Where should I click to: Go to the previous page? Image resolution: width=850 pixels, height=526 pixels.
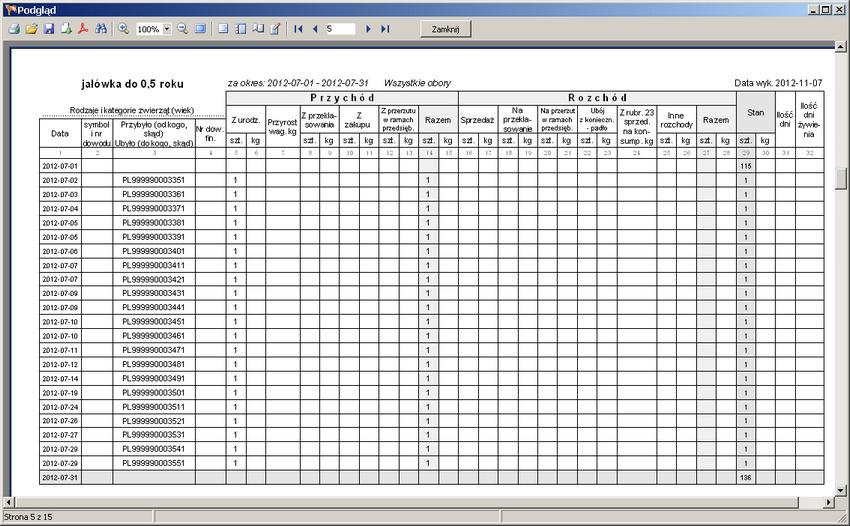tap(315, 29)
